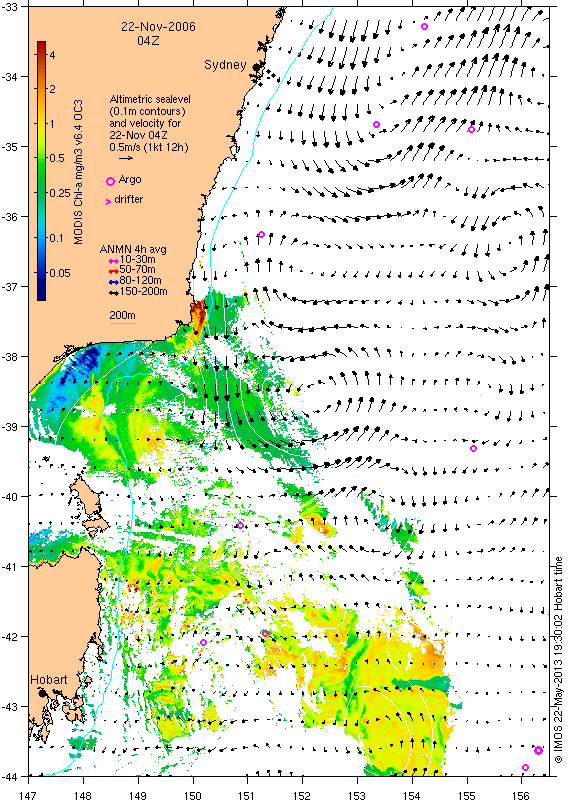Viewport: 570px width, 800px height.
Task: Click longitude axis label '156'
Action: (521, 795)
